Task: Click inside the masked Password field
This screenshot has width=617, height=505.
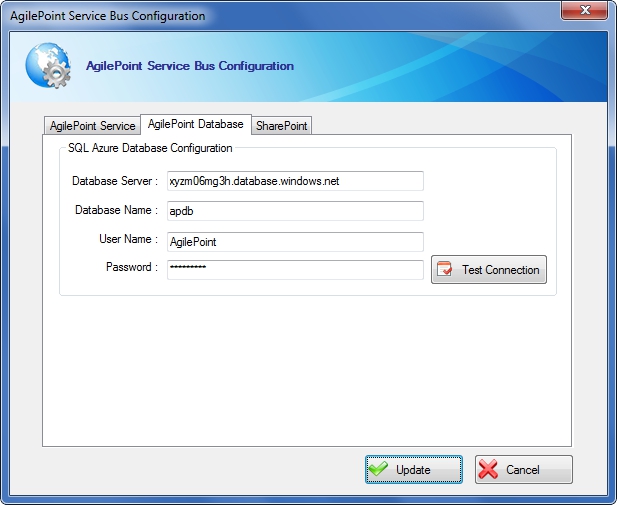Action: pos(295,269)
